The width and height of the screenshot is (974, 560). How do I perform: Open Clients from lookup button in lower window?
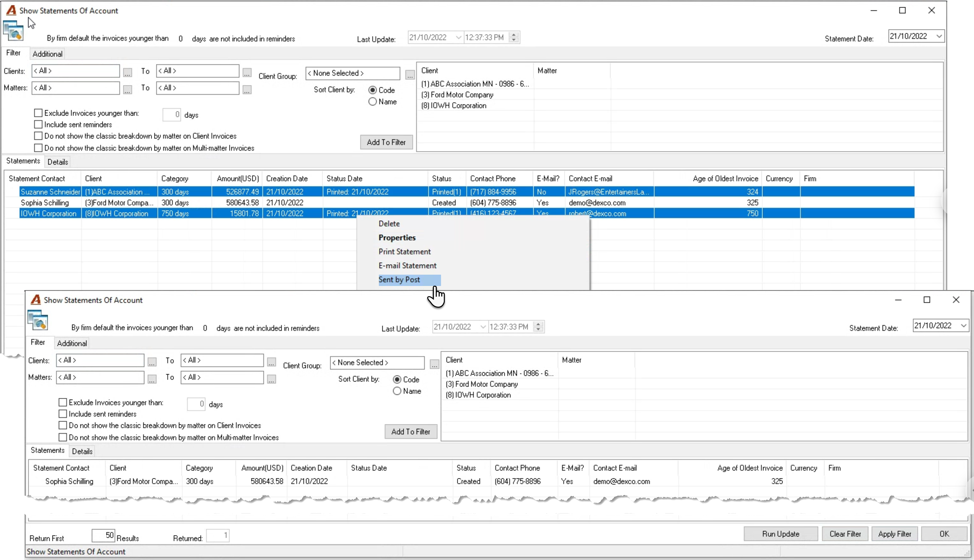point(152,362)
